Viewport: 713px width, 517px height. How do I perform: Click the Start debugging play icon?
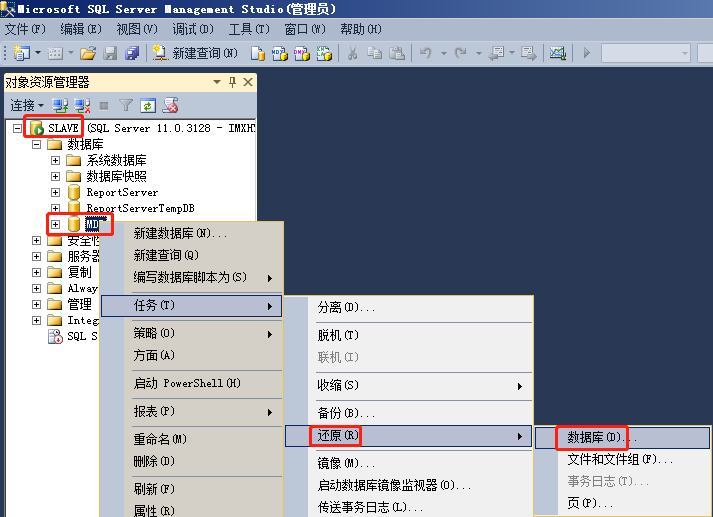pyautogui.click(x=587, y=53)
